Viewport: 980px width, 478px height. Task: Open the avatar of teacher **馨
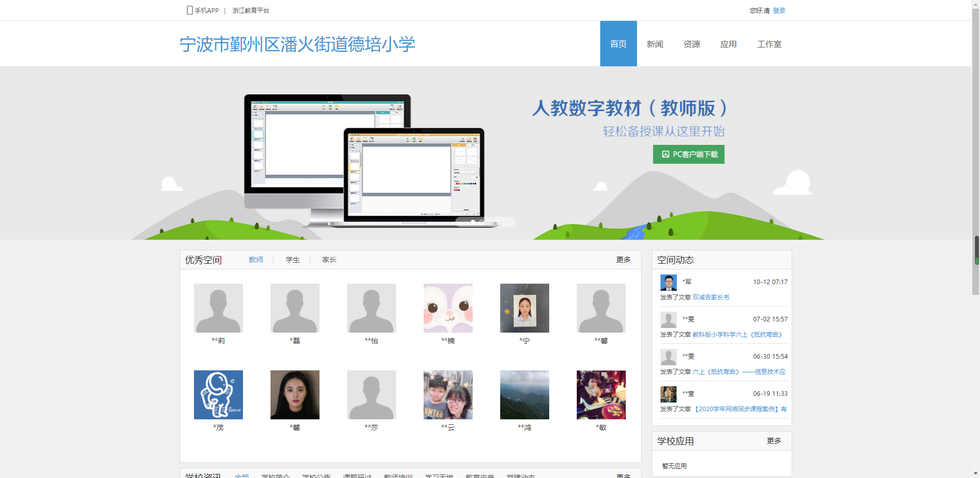point(601,308)
